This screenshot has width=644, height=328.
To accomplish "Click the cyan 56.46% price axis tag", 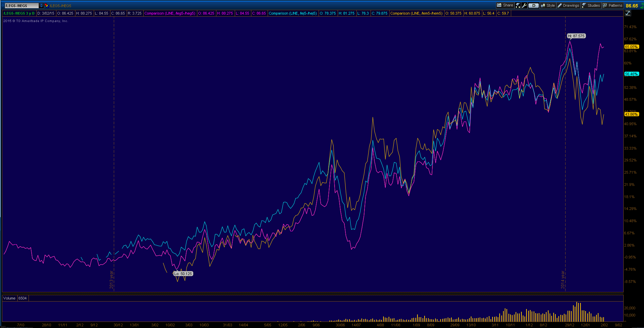I will pos(631,74).
